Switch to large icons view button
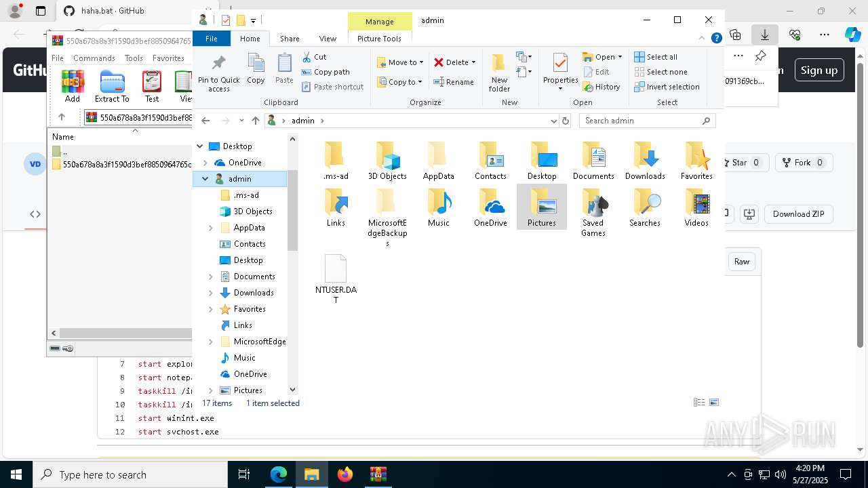 point(714,403)
